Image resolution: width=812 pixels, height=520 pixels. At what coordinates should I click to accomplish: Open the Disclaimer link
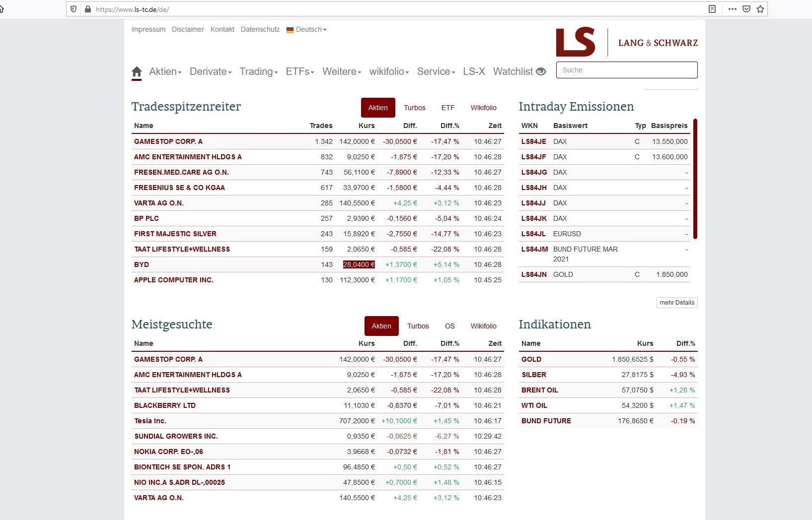point(188,29)
